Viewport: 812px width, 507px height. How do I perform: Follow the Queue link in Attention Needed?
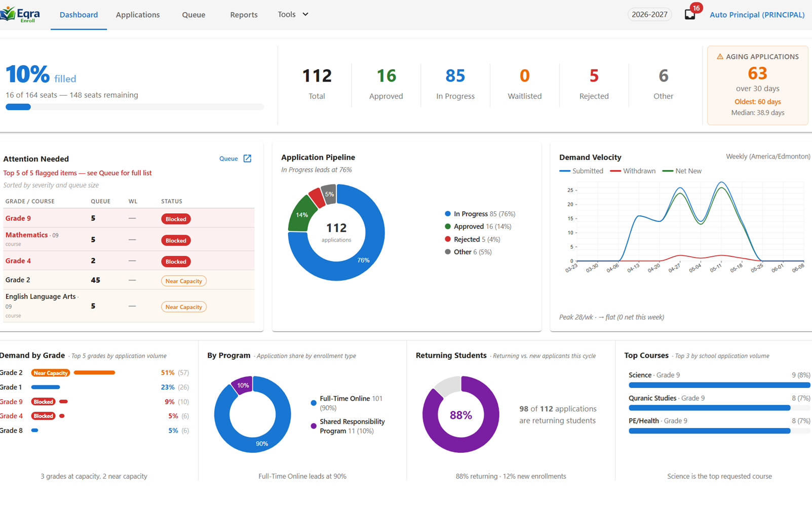[228, 159]
